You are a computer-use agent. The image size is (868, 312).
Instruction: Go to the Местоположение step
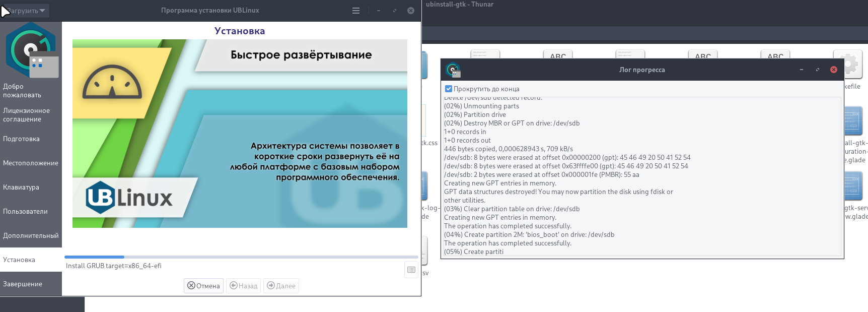tap(31, 163)
